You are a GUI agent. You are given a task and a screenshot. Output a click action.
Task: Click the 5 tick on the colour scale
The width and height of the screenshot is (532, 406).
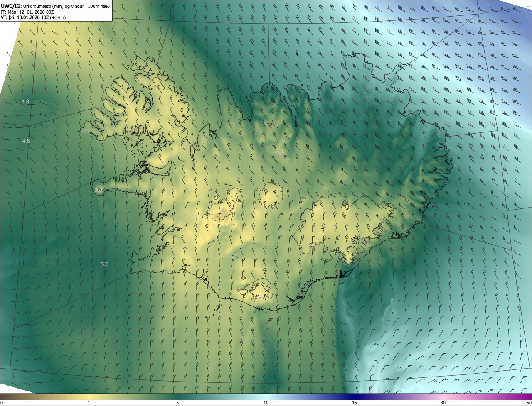click(177, 403)
